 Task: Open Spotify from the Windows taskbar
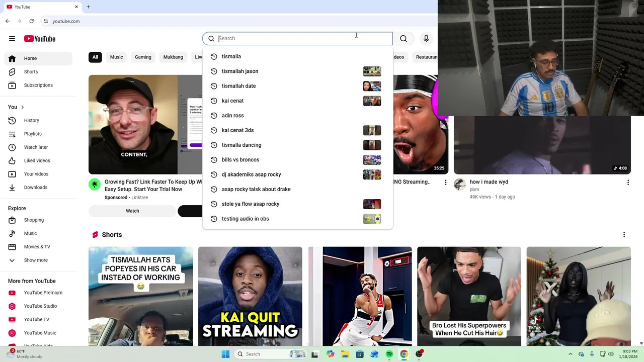[389, 354]
